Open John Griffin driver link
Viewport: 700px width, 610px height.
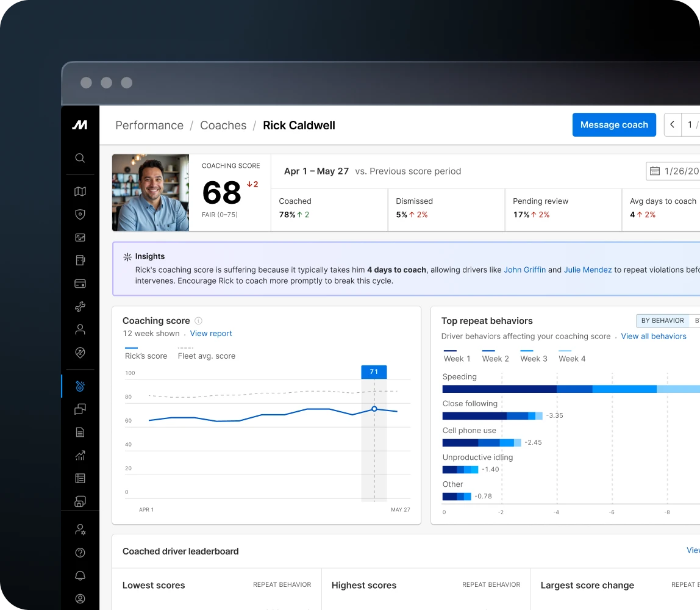tap(524, 270)
